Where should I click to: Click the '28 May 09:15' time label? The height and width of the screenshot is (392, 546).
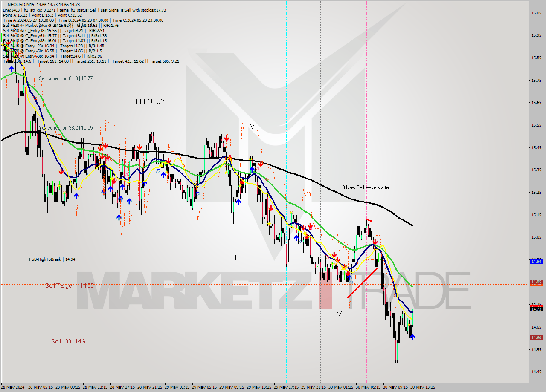(68, 387)
